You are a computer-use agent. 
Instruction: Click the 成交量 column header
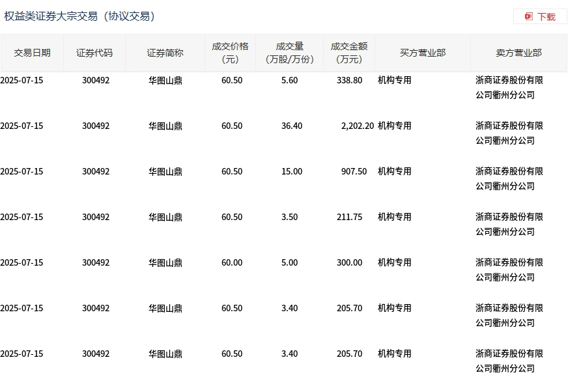tap(289, 53)
